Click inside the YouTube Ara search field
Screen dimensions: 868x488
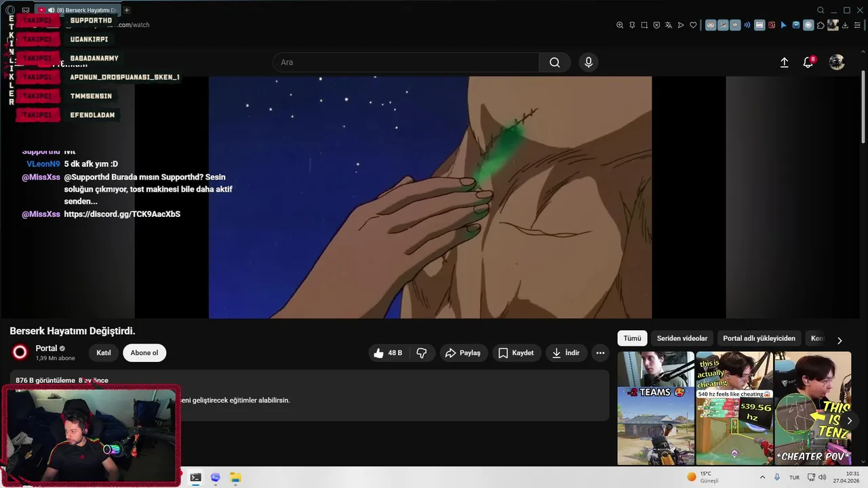(406, 62)
